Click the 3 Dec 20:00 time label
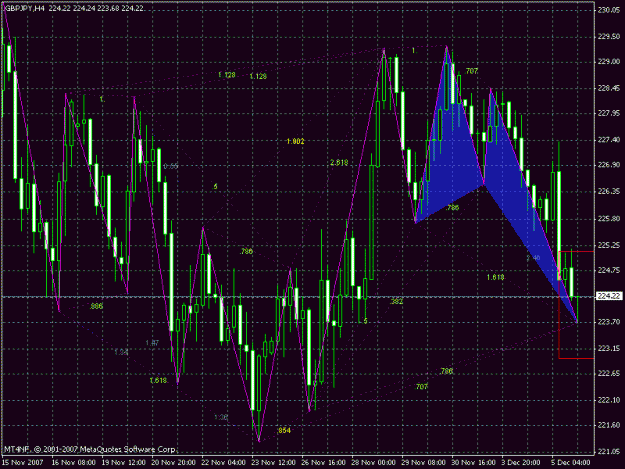The height and width of the screenshot is (469, 625). pos(521,463)
